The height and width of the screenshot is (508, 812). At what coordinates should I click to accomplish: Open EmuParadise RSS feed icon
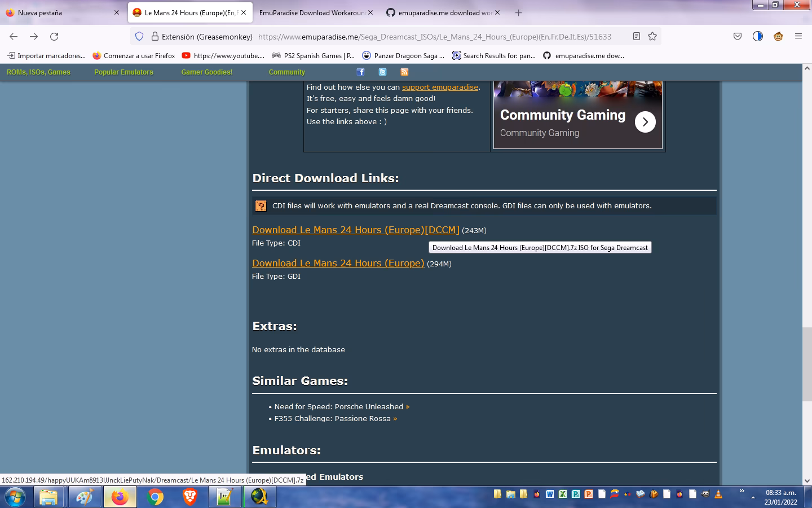[x=404, y=72]
